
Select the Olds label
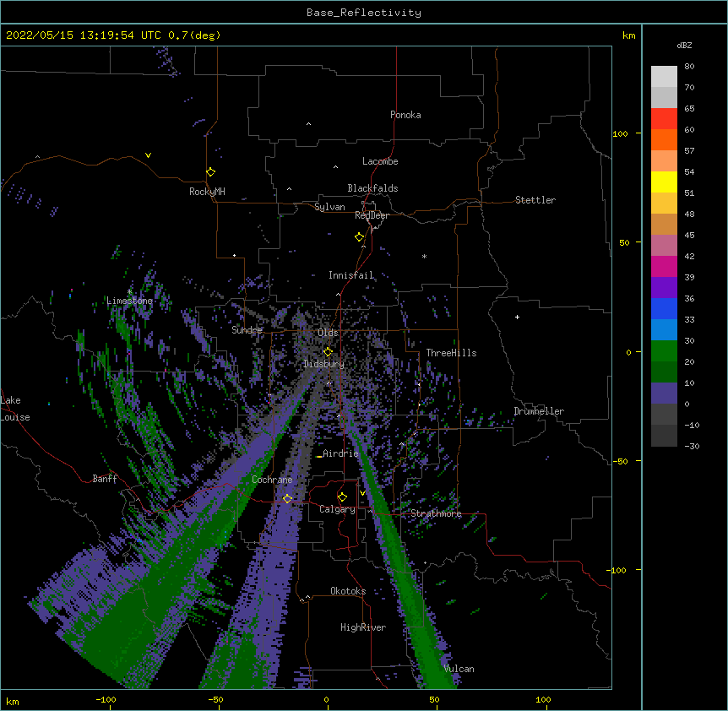(328, 333)
